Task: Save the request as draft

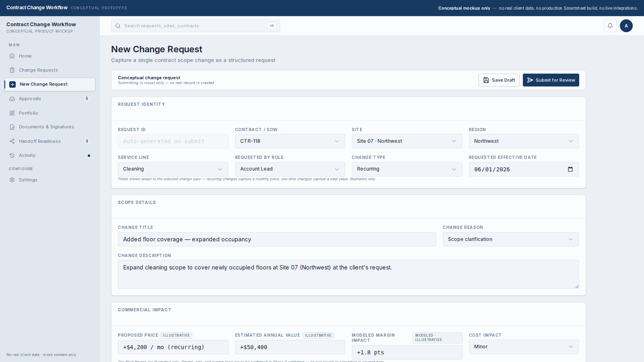Action: point(499,80)
